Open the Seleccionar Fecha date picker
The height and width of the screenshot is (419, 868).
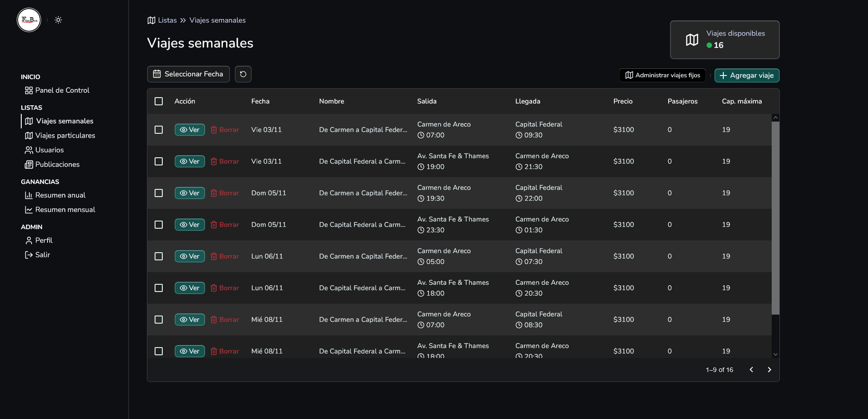pos(189,74)
